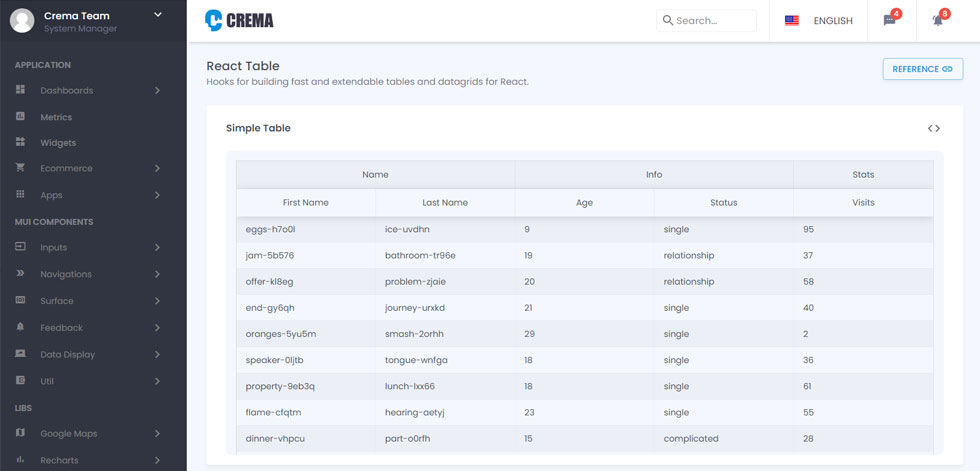Viewport: 980px width, 471px height.
Task: Click the React Table page heading
Action: (243, 66)
